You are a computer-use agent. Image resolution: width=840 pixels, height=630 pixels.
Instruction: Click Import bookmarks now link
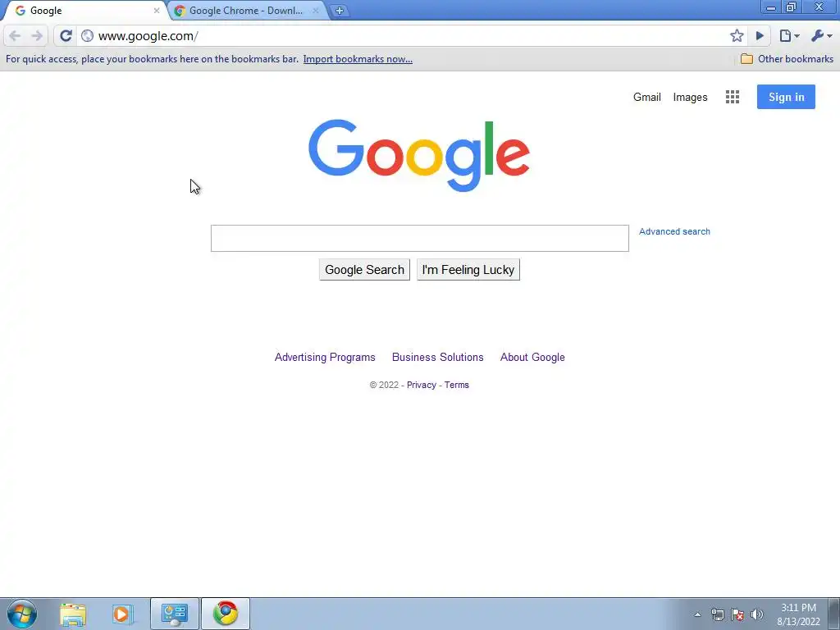coord(358,59)
